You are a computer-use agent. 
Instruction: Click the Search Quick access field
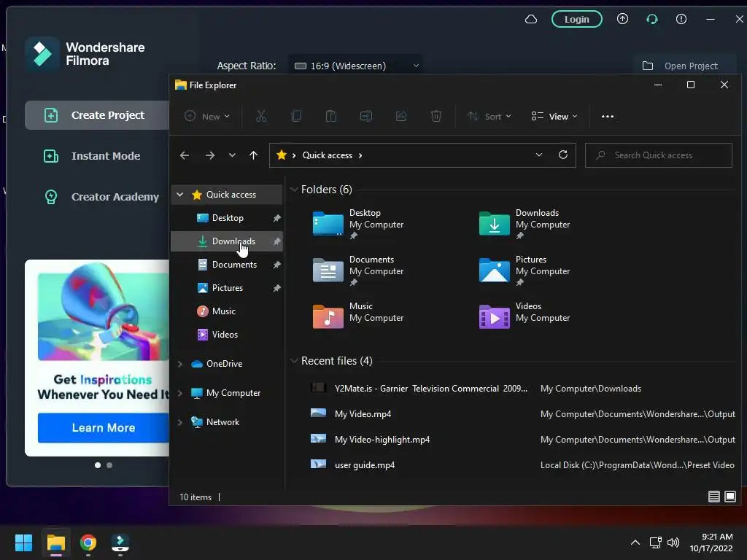click(x=659, y=155)
